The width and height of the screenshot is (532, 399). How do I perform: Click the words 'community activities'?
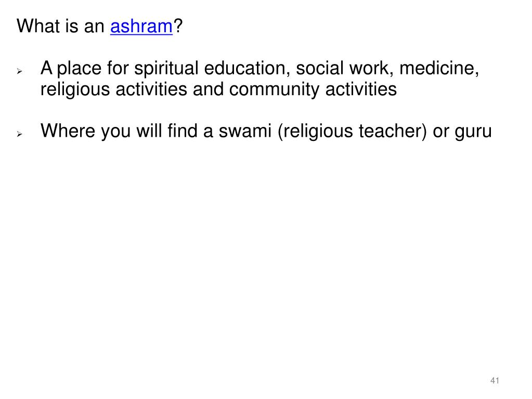[x=313, y=90]
